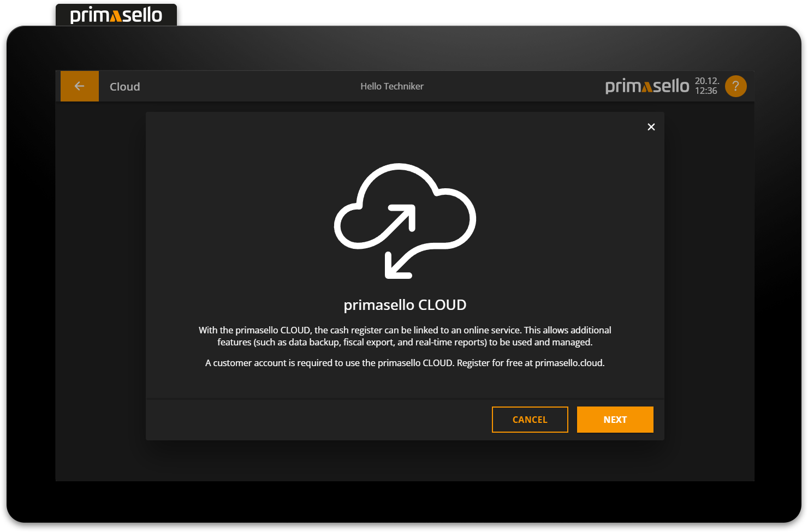Viewport: 808px width, 532px height.
Task: Click the Cloud page title
Action: coord(125,87)
